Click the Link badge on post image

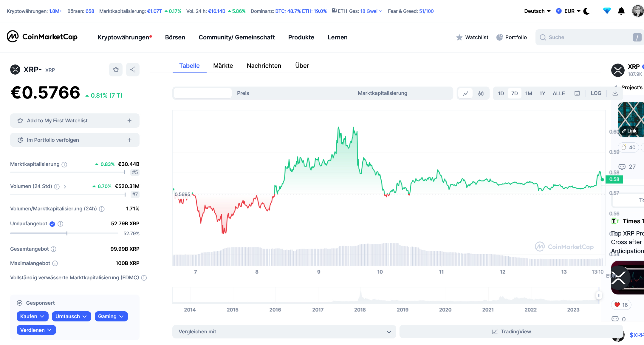(629, 131)
